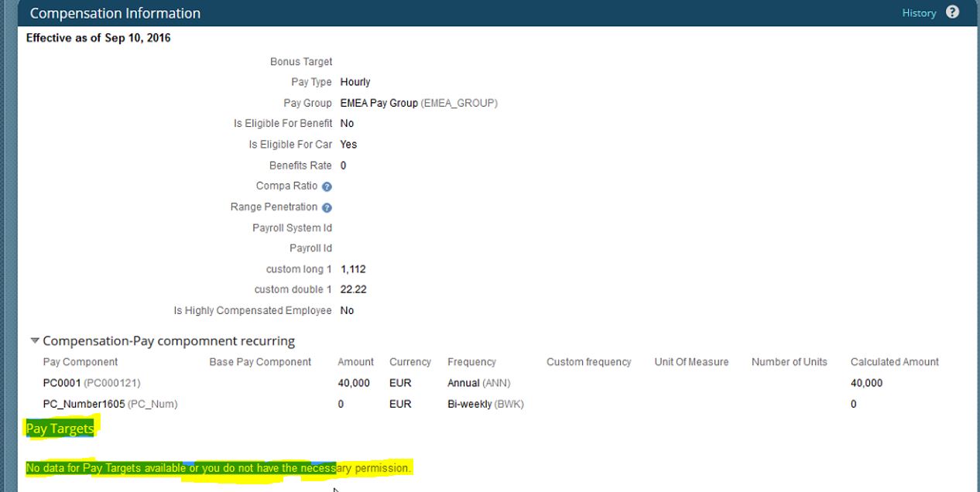Click the Calculated Amount column header

pos(895,362)
